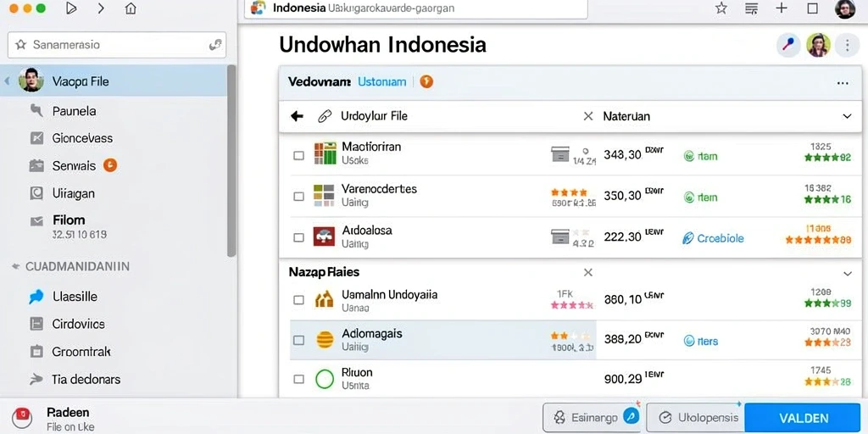This screenshot has height=434, width=868.
Task: Collapse Nazap Raies section chevron
Action: (847, 274)
